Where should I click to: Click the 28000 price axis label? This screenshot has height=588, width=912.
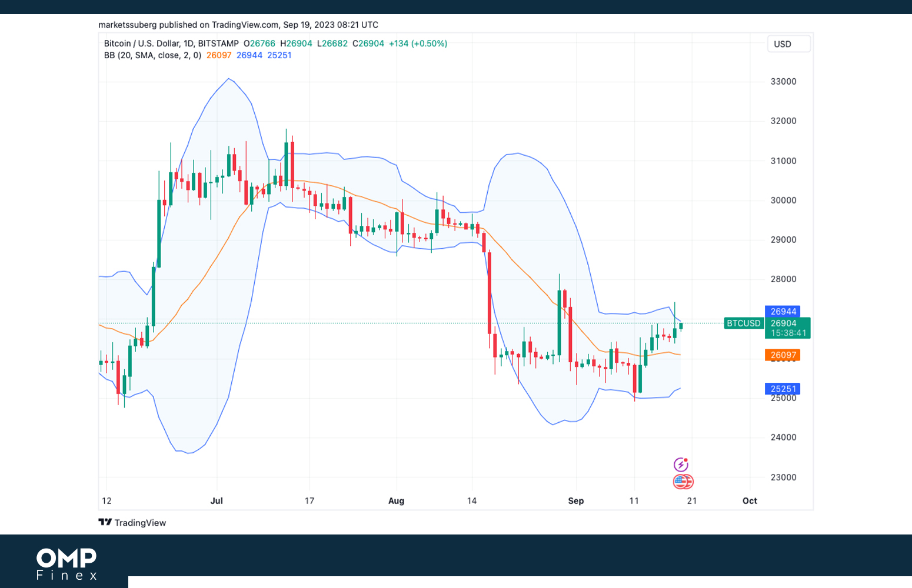(x=783, y=279)
